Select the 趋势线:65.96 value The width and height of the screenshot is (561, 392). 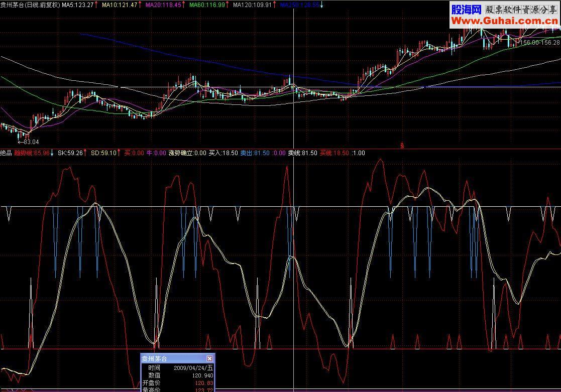click(x=32, y=153)
